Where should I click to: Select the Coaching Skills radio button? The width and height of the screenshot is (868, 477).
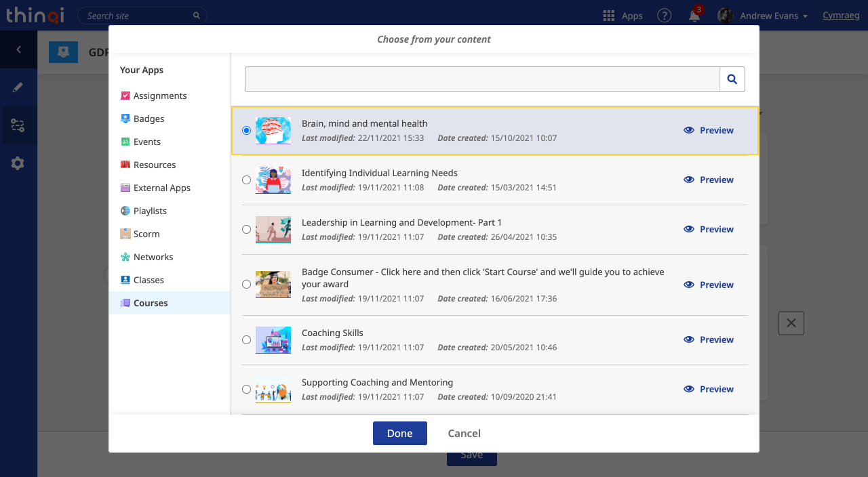(x=246, y=339)
